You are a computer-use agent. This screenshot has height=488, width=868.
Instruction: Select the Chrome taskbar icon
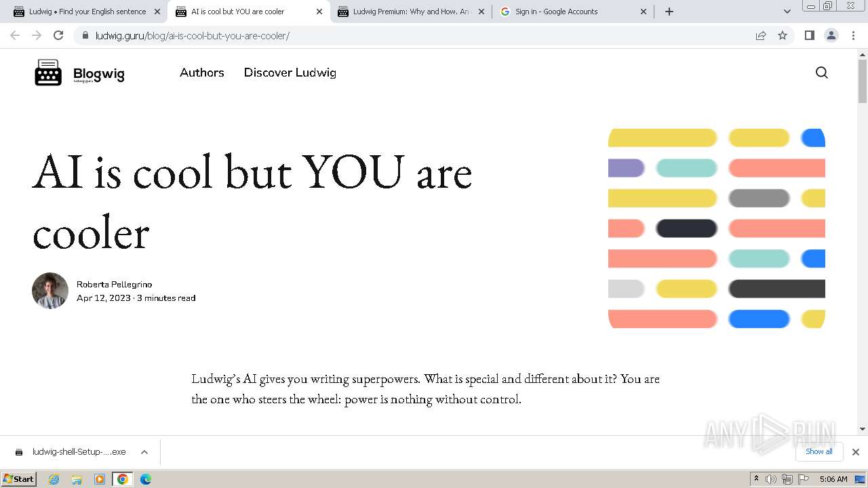[x=122, y=479]
